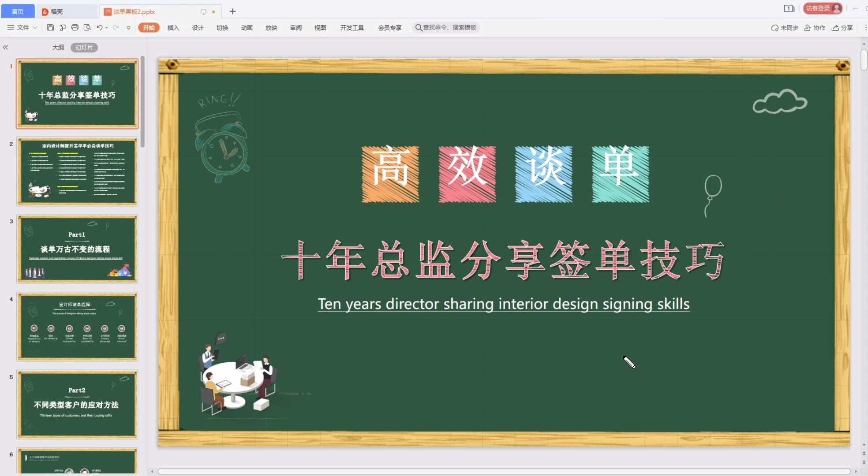868x476 pixels.
Task: Select the English subtitle text on slide
Action: pos(504,304)
